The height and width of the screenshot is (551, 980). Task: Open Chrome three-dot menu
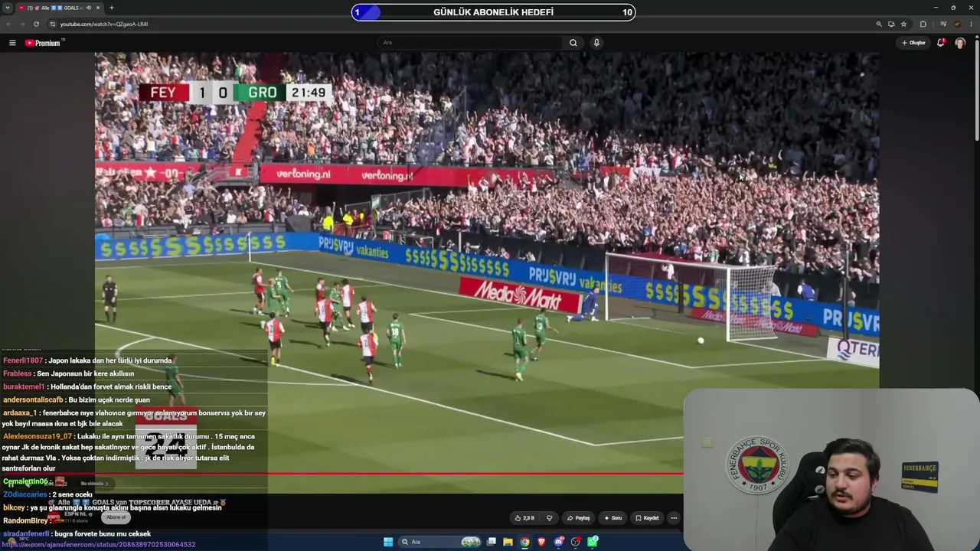(x=972, y=24)
